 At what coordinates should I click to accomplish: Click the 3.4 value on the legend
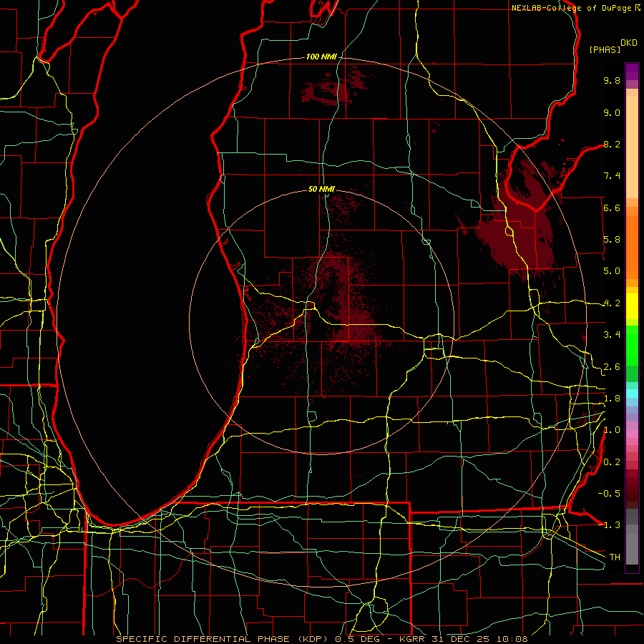point(612,335)
